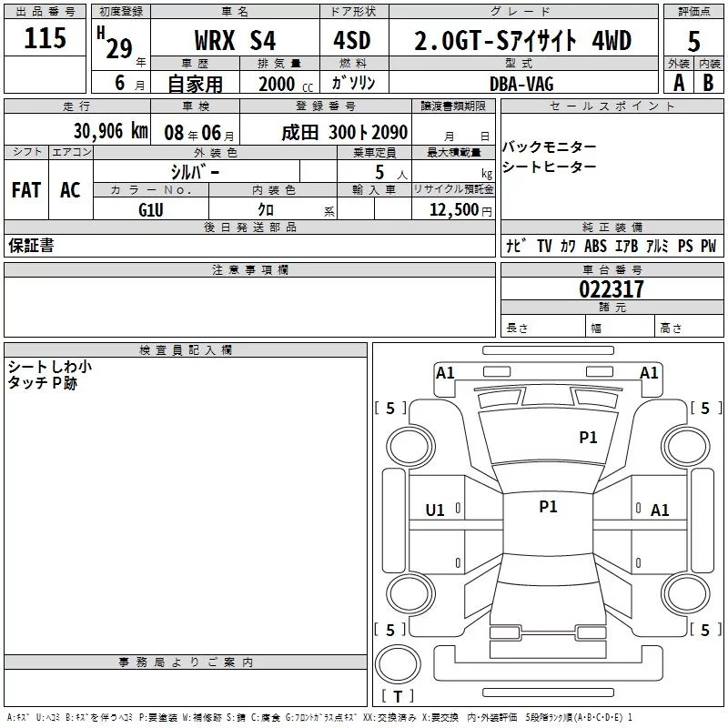The width and height of the screenshot is (728, 728).
Task: Click the inspection expiry 08年06月
Action: (199, 133)
